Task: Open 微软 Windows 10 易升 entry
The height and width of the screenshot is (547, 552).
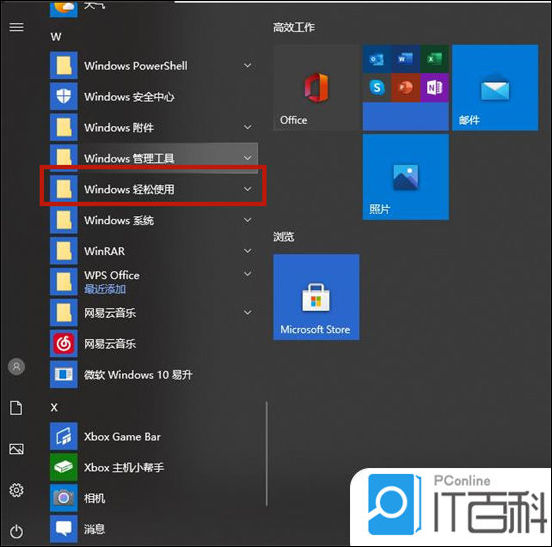Action: click(153, 375)
